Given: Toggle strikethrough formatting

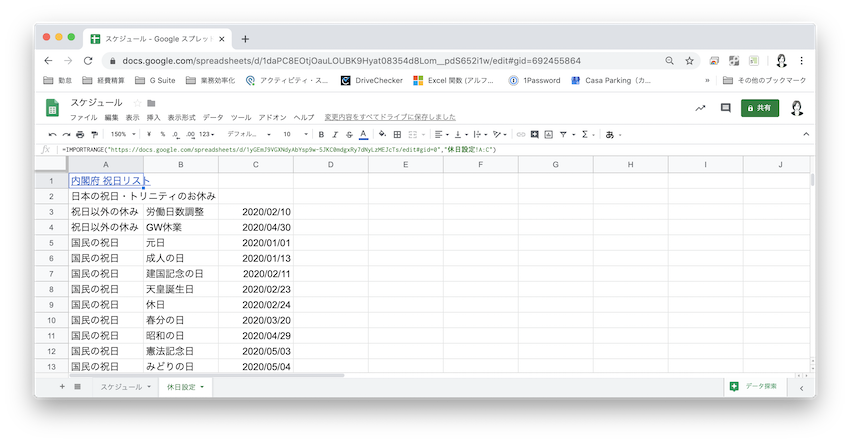Looking at the screenshot, I should click(x=348, y=134).
